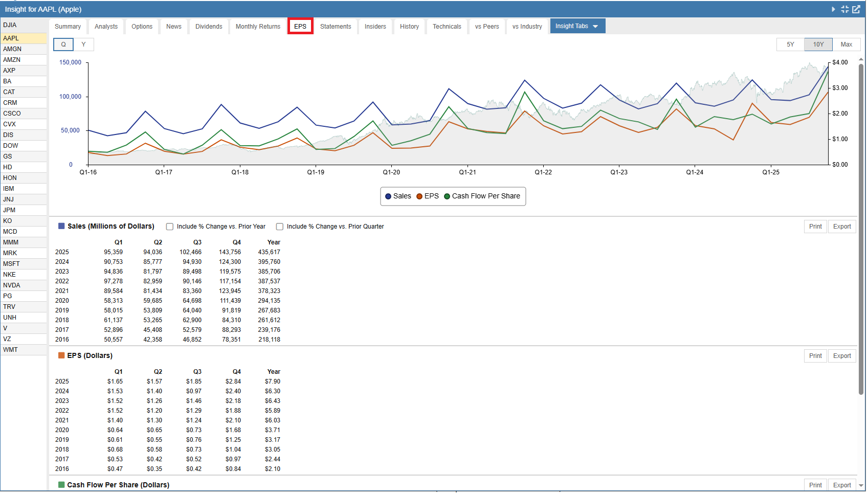
Task: Pick IBM from the ticker list
Action: [x=24, y=189]
